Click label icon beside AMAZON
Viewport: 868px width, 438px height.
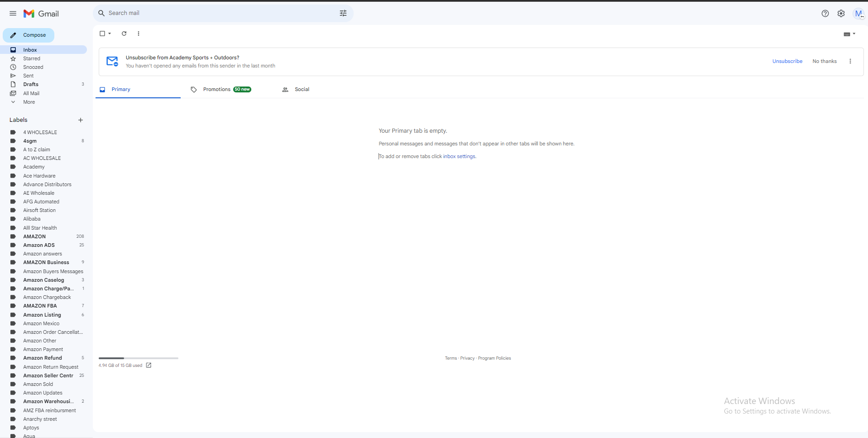pos(13,236)
